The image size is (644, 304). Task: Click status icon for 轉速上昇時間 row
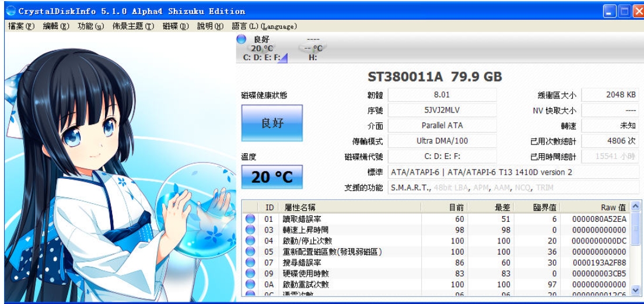[x=250, y=230]
